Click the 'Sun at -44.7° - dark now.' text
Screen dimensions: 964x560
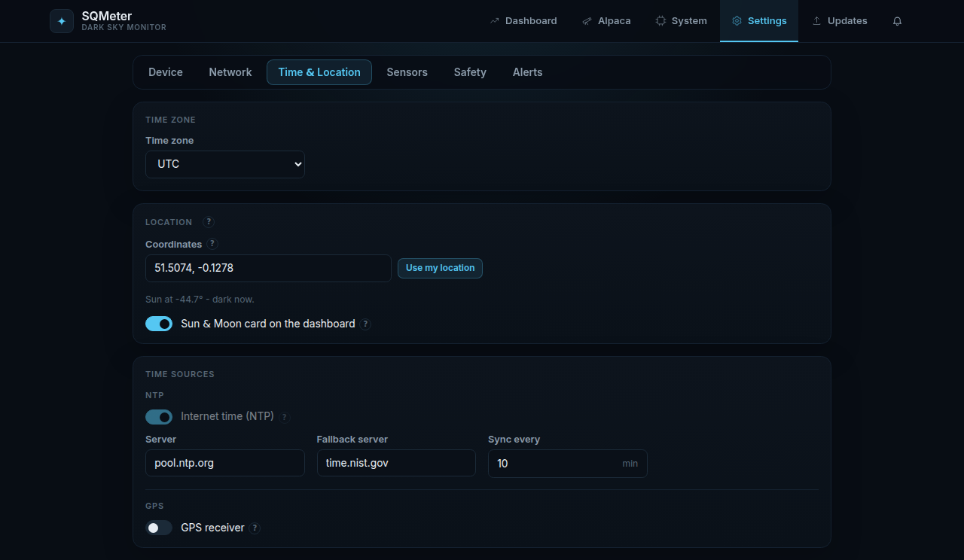click(200, 300)
